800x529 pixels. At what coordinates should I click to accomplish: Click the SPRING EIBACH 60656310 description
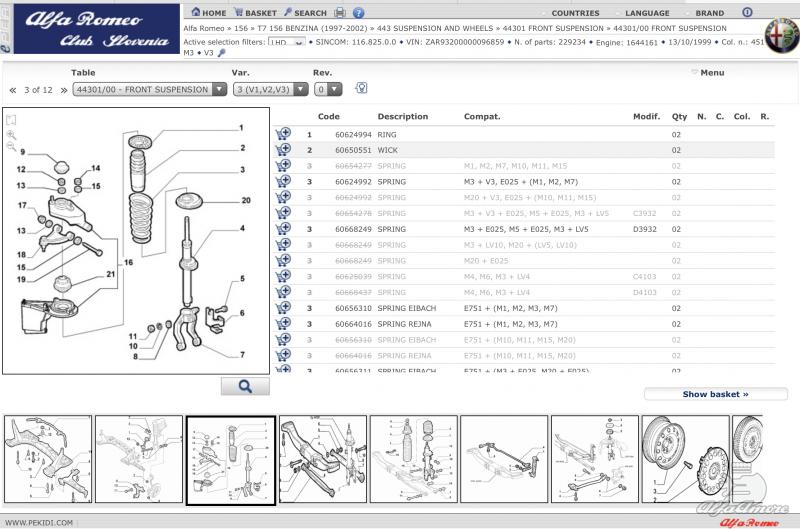(407, 309)
